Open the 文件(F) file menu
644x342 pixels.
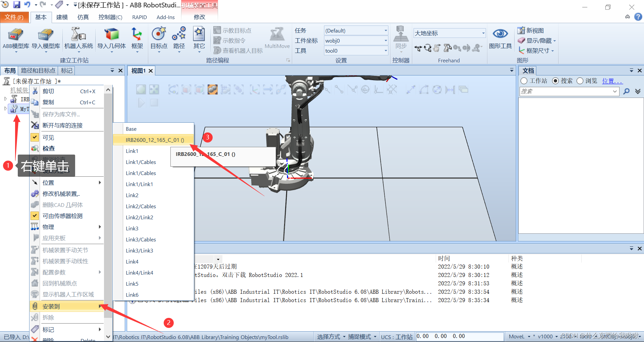[14, 17]
